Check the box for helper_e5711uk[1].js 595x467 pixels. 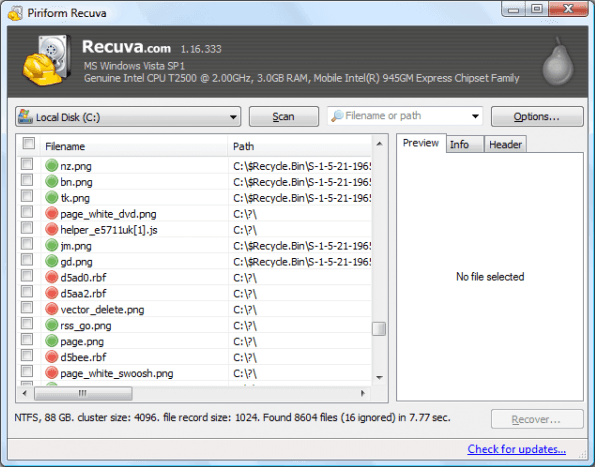click(27, 228)
